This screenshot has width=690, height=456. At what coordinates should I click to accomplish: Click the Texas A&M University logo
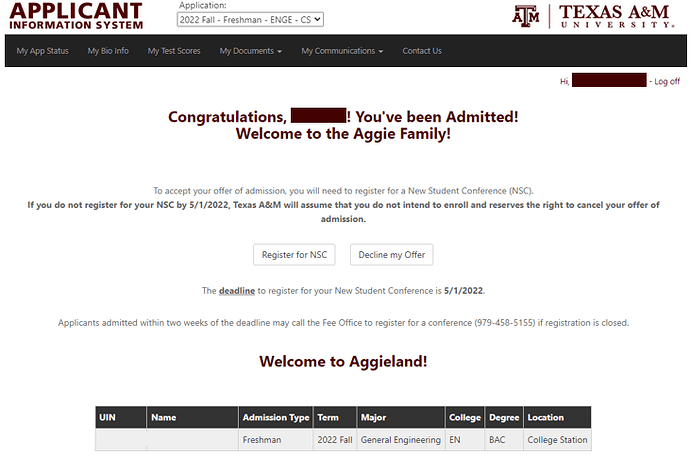593,16
